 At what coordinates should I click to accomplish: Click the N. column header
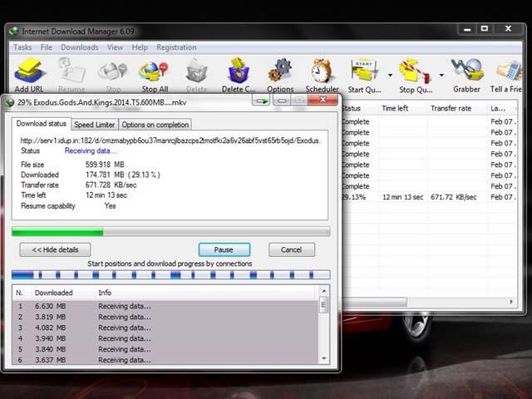pyautogui.click(x=21, y=293)
